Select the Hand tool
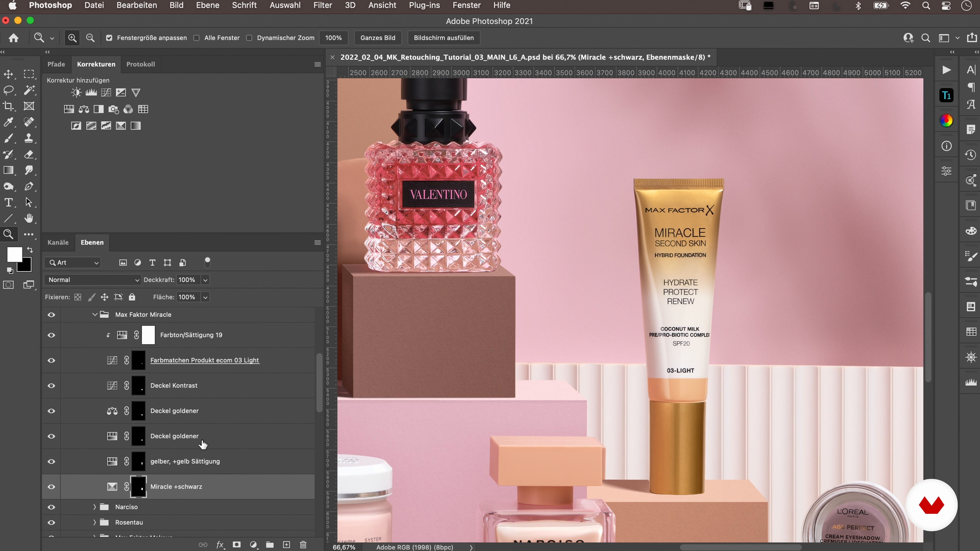 [x=29, y=218]
